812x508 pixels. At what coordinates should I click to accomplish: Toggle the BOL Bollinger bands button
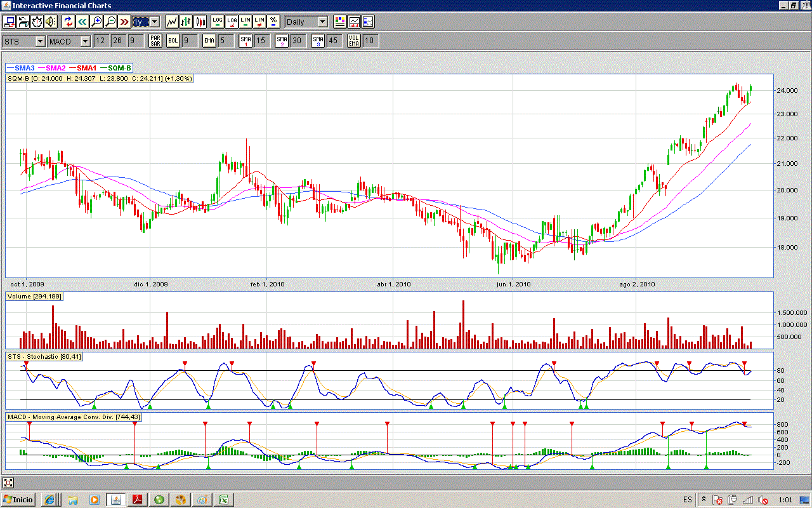[173, 41]
